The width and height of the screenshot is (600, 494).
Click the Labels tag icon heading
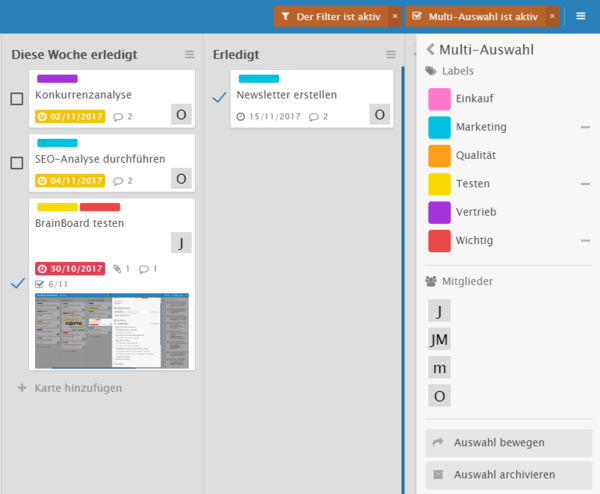point(431,71)
